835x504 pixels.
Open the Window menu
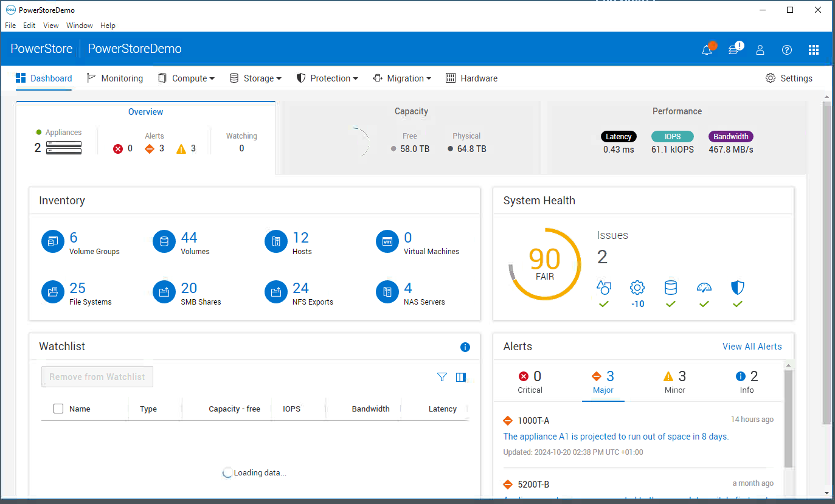80,26
